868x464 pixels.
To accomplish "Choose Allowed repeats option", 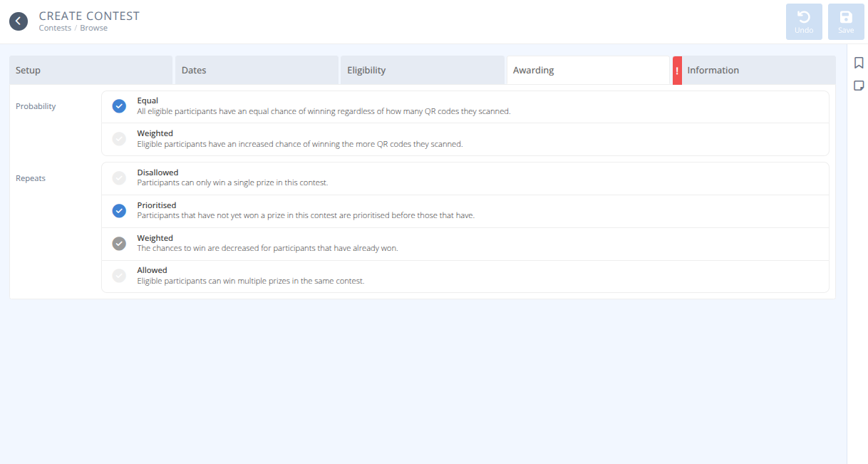I will pyautogui.click(x=465, y=276).
